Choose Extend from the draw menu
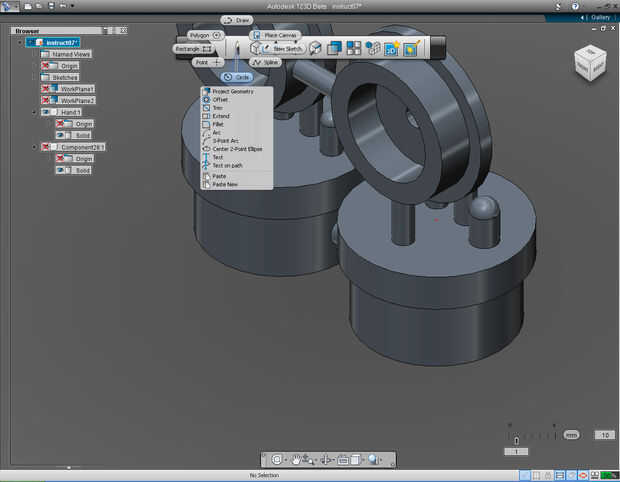 coord(236,116)
